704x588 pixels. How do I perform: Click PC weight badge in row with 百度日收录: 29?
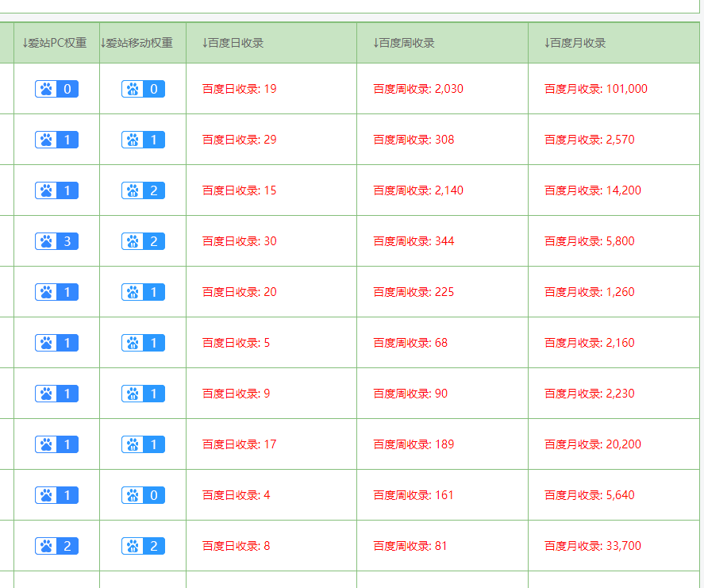coord(56,140)
